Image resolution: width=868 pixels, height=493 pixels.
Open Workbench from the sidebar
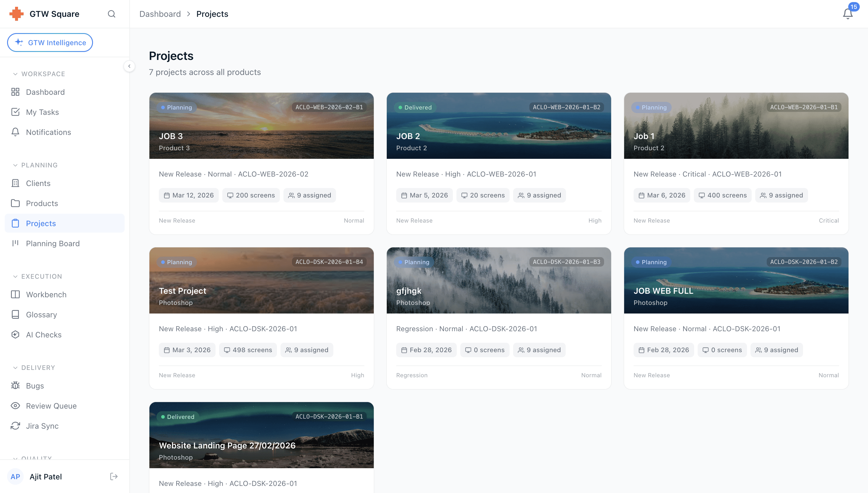click(x=46, y=294)
